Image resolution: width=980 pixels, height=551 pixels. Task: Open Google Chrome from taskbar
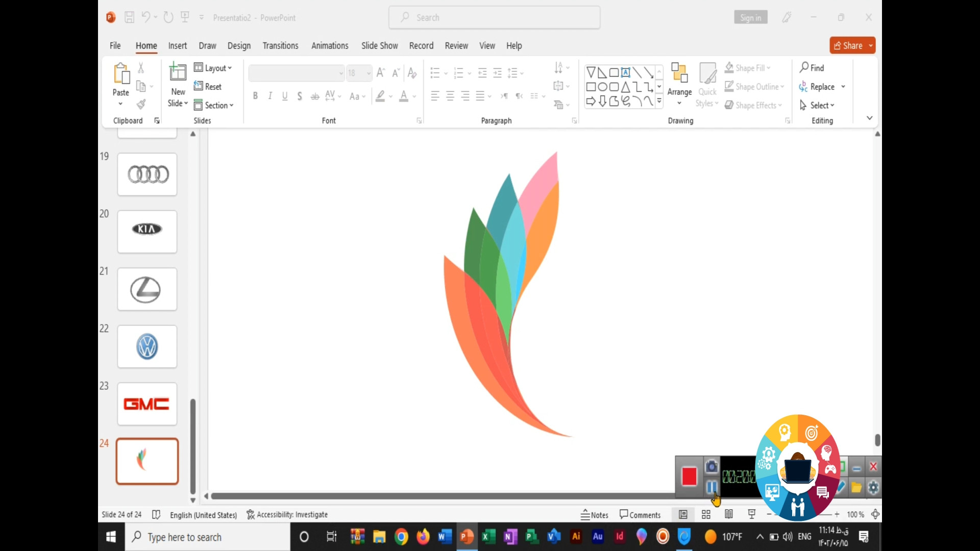[402, 537]
